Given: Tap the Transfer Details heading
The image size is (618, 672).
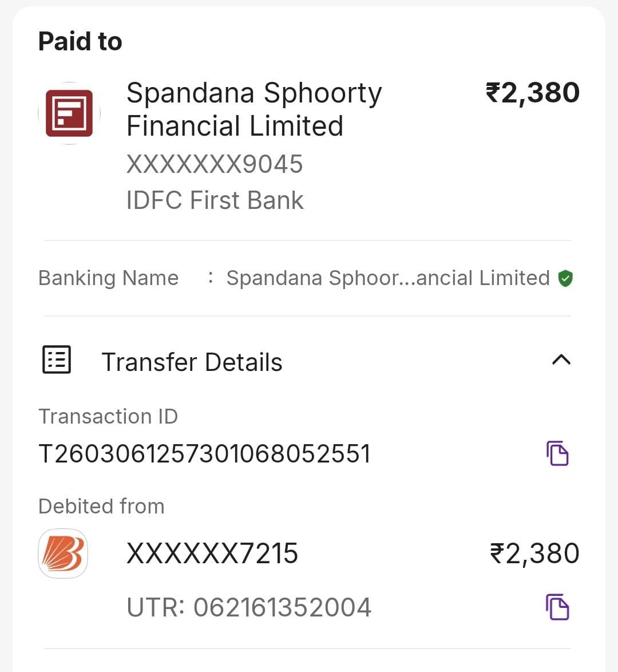Looking at the screenshot, I should click(192, 362).
